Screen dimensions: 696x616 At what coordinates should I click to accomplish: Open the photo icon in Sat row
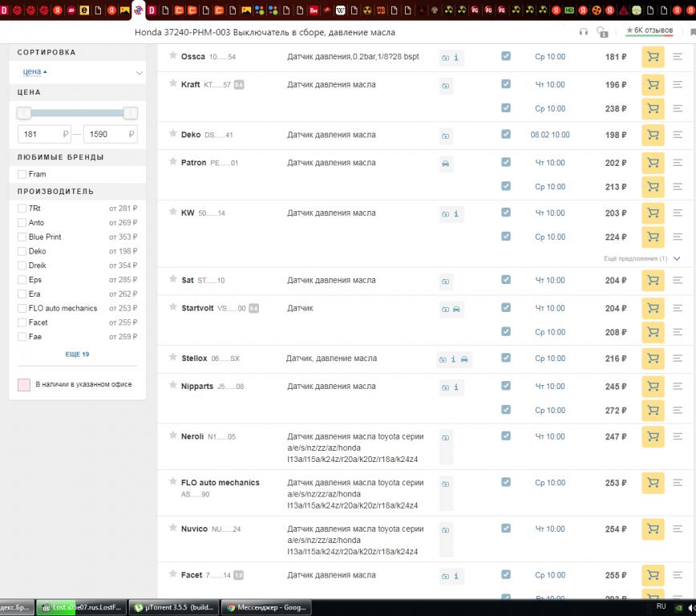445,282
